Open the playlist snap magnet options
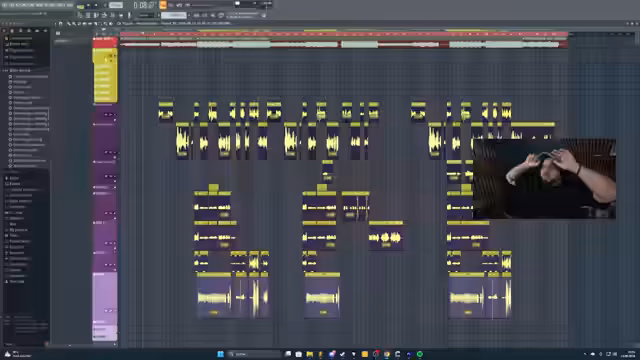Viewport: 640px width, 360px height. (x=60, y=24)
